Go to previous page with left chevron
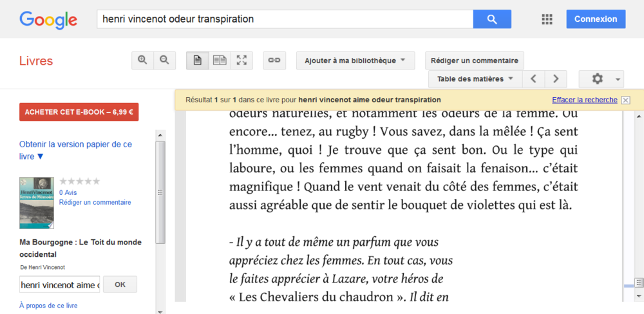The height and width of the screenshot is (314, 644). [533, 78]
